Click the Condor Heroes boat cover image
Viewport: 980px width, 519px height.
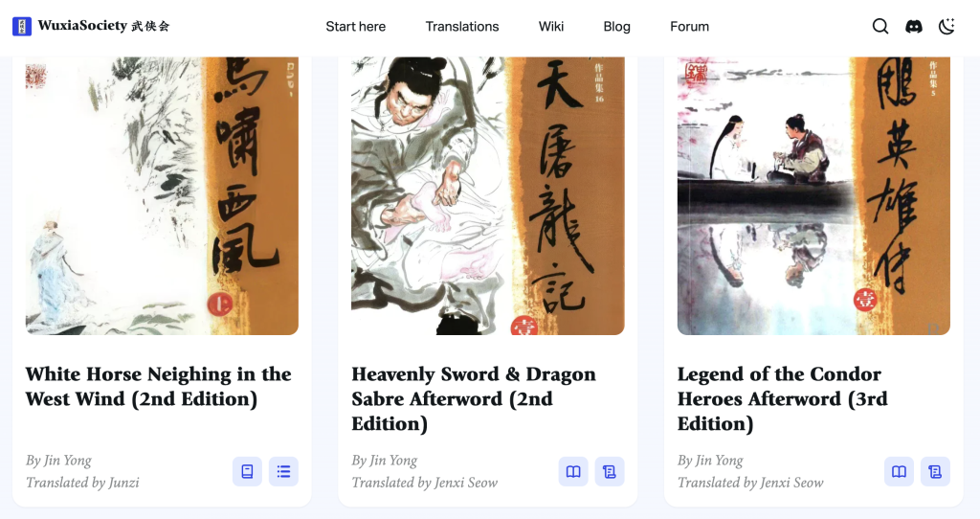[813, 195]
